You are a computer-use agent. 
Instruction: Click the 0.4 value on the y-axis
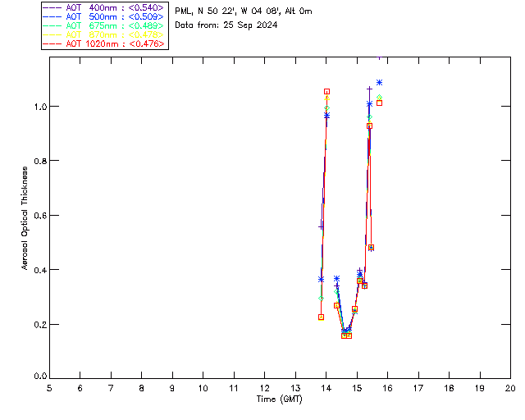(40, 270)
